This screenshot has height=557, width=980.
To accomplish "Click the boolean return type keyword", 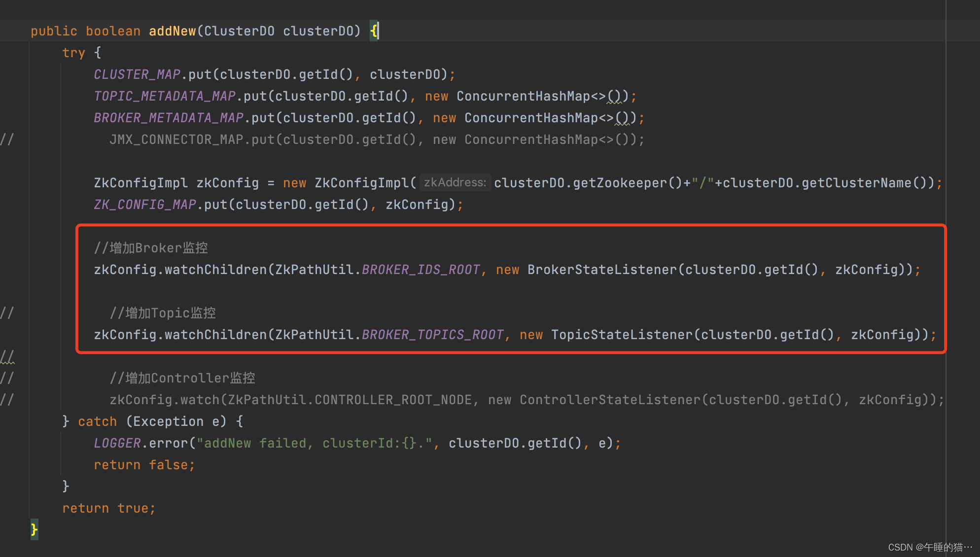I will click(113, 31).
